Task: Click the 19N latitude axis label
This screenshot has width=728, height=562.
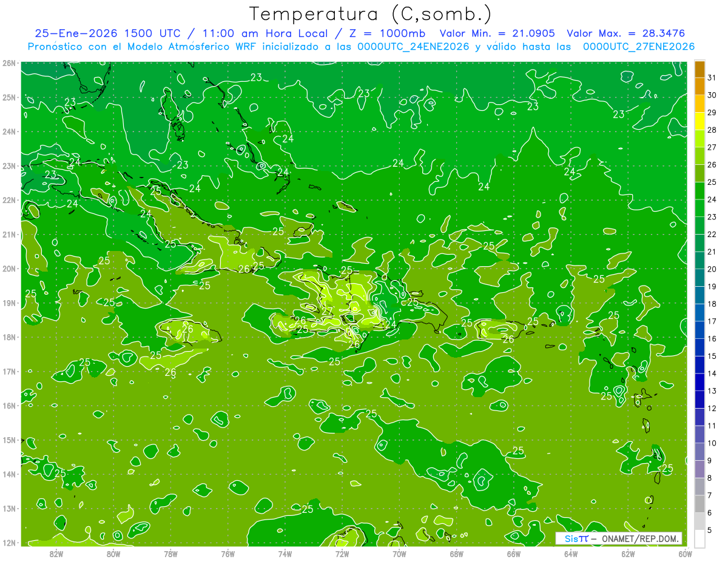Action: point(8,303)
